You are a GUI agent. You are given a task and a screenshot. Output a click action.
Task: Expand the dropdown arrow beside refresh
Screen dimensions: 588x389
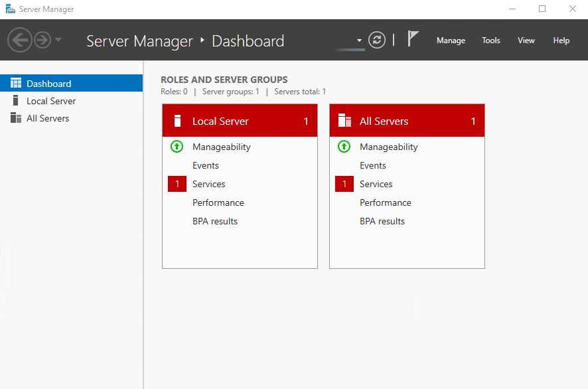click(359, 40)
